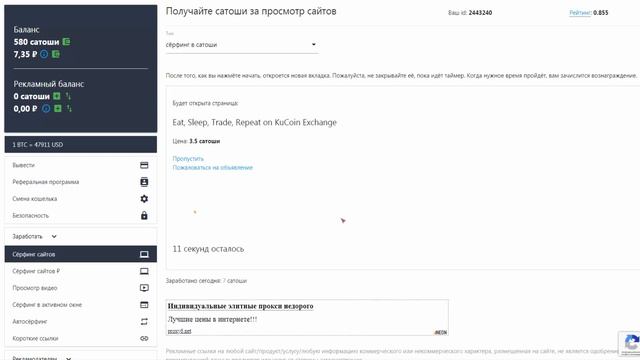Click play icon in Просмотр видео row
Image resolution: width=640 pixels, height=360 pixels.
tap(144, 288)
